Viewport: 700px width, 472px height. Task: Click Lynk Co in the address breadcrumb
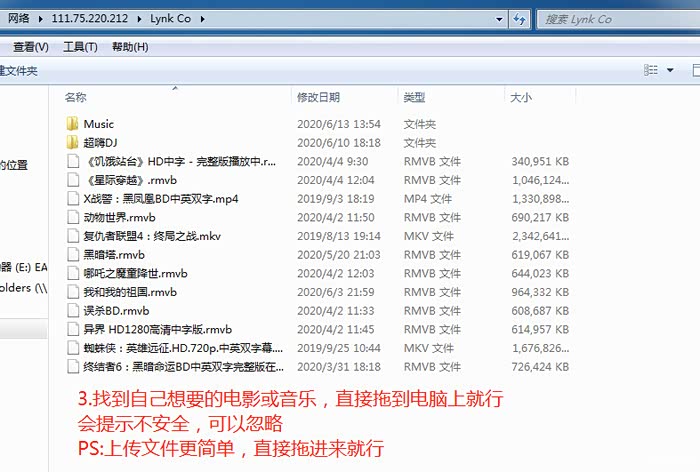tap(171, 19)
